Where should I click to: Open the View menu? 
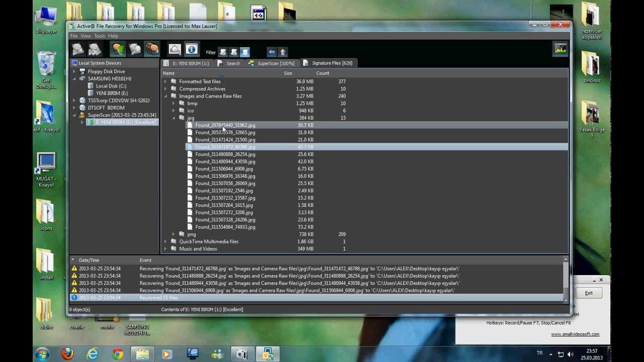pyautogui.click(x=86, y=36)
